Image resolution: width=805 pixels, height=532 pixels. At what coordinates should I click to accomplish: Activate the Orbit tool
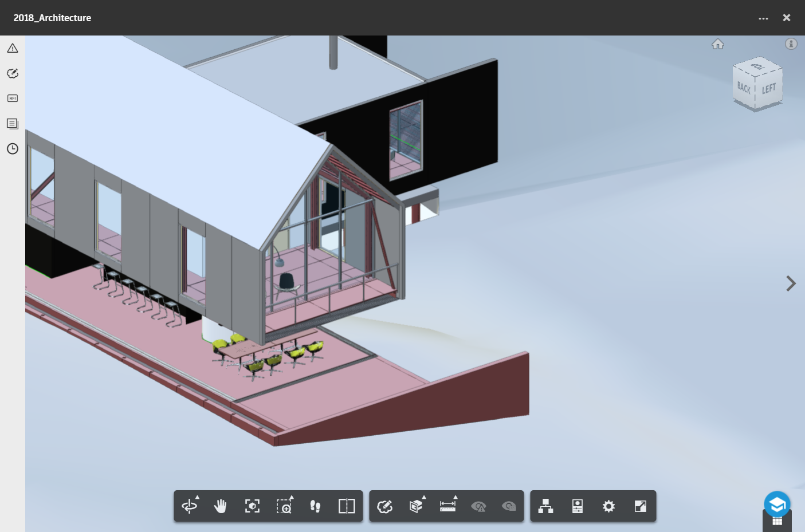(x=189, y=506)
